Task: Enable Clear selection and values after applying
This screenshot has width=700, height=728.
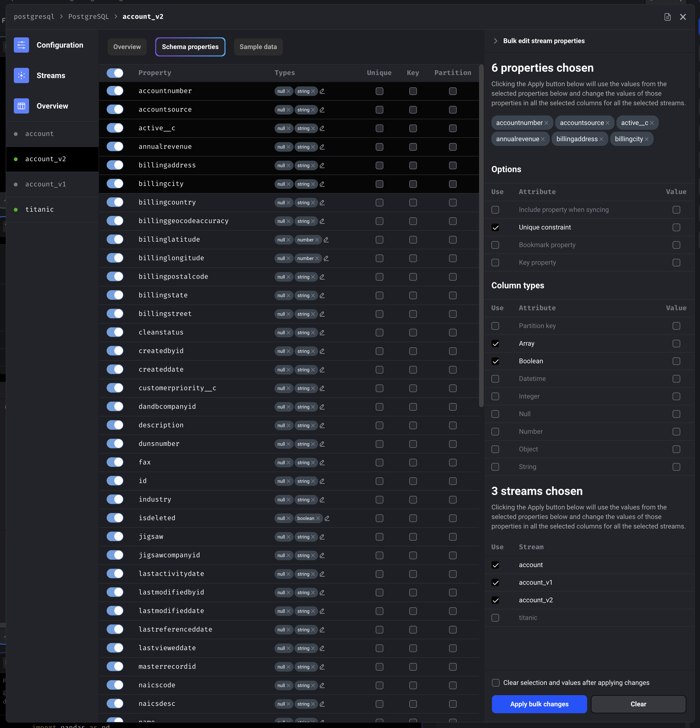Action: 496,683
